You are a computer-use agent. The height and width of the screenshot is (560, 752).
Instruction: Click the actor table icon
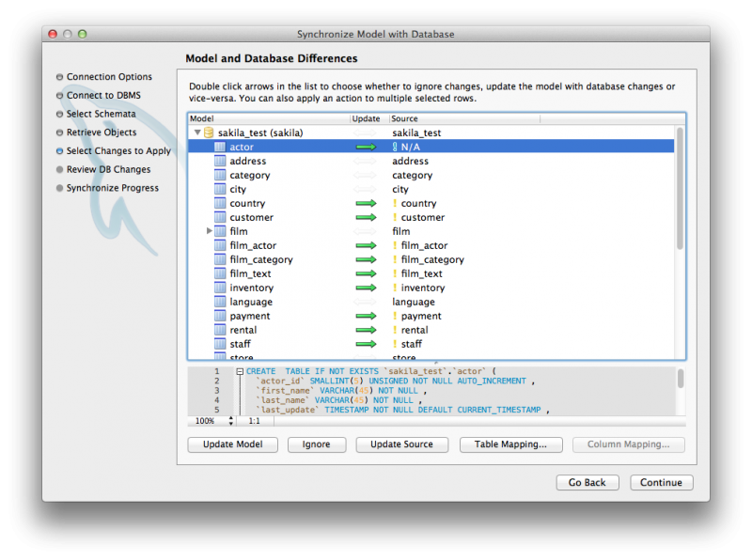point(220,147)
